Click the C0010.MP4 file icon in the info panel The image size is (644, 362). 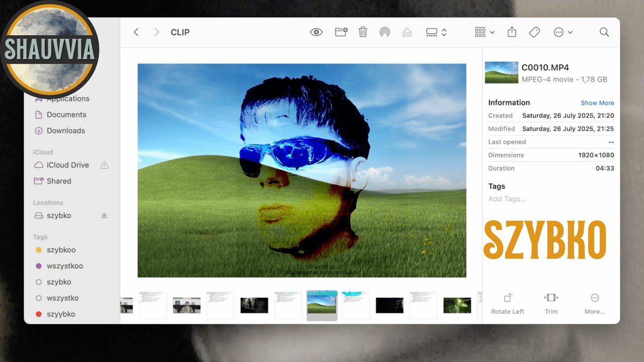(x=502, y=72)
